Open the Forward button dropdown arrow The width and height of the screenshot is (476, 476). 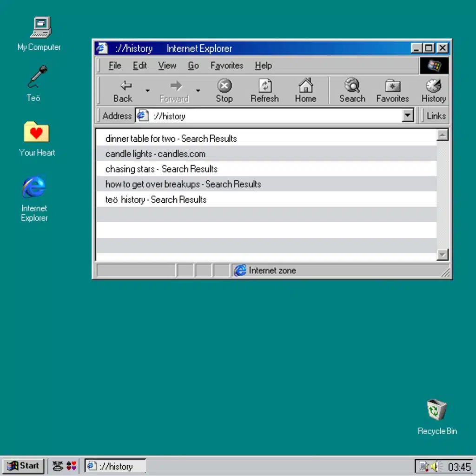[198, 91]
